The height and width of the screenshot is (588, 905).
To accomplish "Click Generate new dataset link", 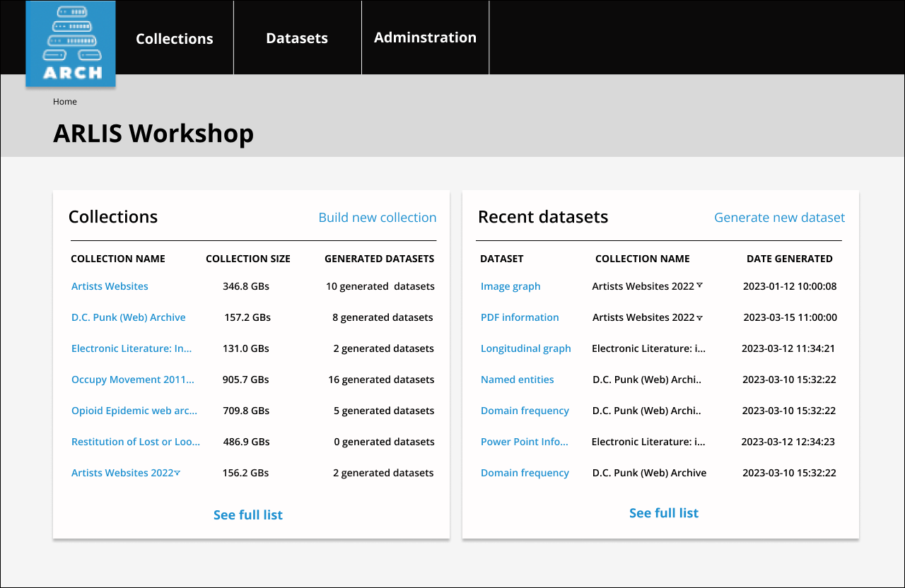I will (x=780, y=218).
